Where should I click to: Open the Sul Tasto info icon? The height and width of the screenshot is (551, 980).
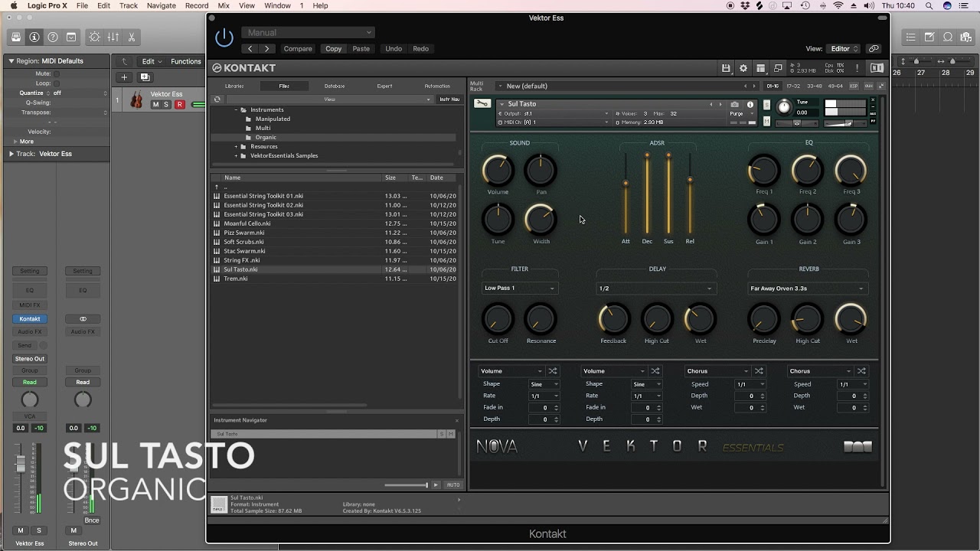[x=750, y=104]
